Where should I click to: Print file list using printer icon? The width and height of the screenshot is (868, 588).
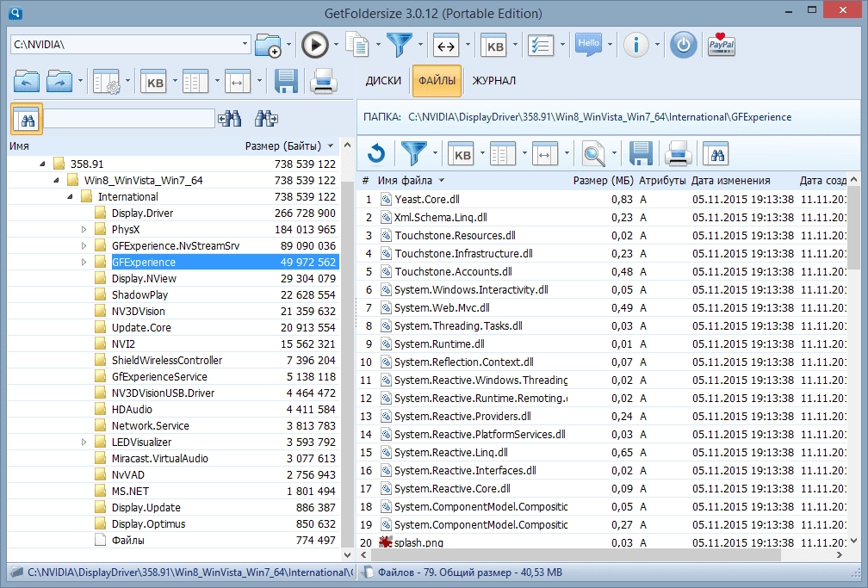pyautogui.click(x=679, y=153)
